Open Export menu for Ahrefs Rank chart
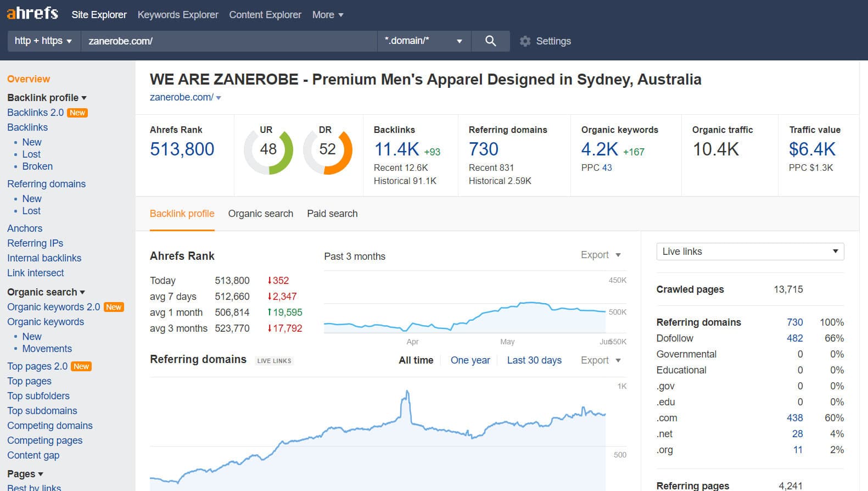Image resolution: width=868 pixels, height=491 pixels. click(x=601, y=255)
